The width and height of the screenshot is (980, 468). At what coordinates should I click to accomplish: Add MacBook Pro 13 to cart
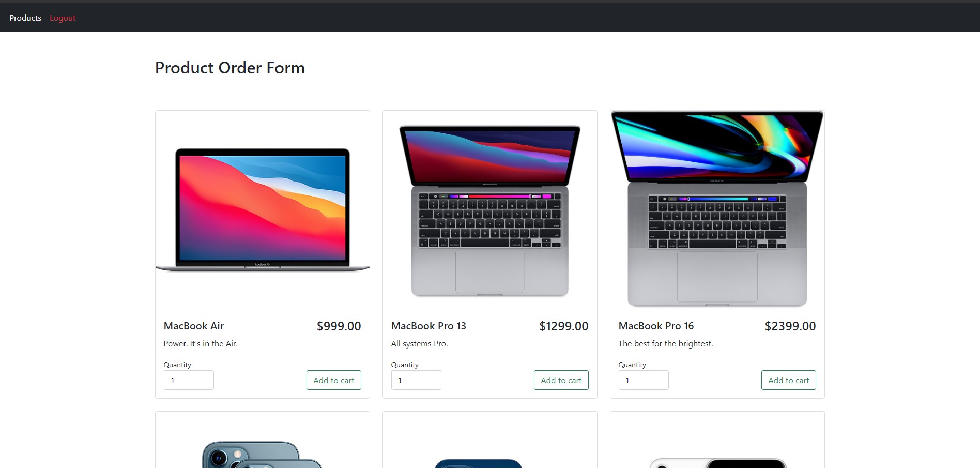click(561, 380)
